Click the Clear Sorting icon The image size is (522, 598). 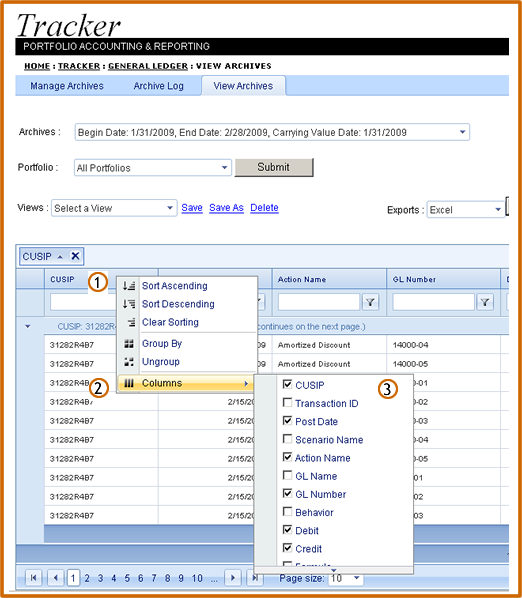point(131,322)
